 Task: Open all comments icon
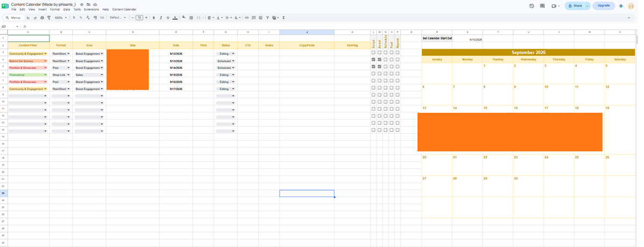[542, 5]
